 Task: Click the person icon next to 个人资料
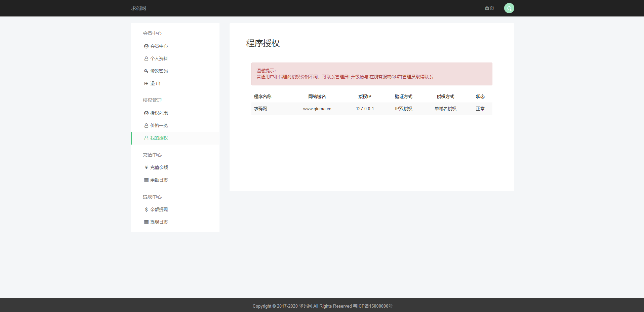point(146,58)
